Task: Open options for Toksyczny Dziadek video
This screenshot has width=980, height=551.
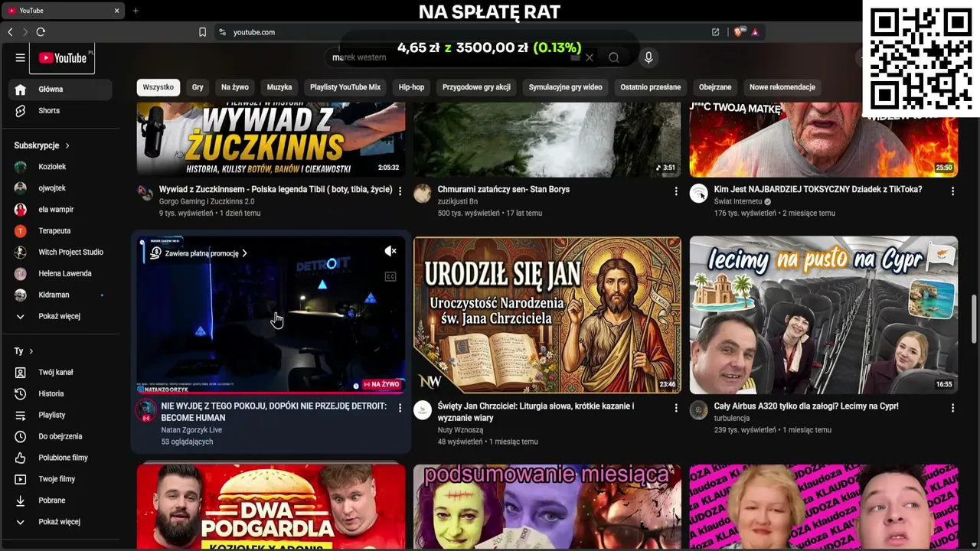Action: pyautogui.click(x=952, y=191)
